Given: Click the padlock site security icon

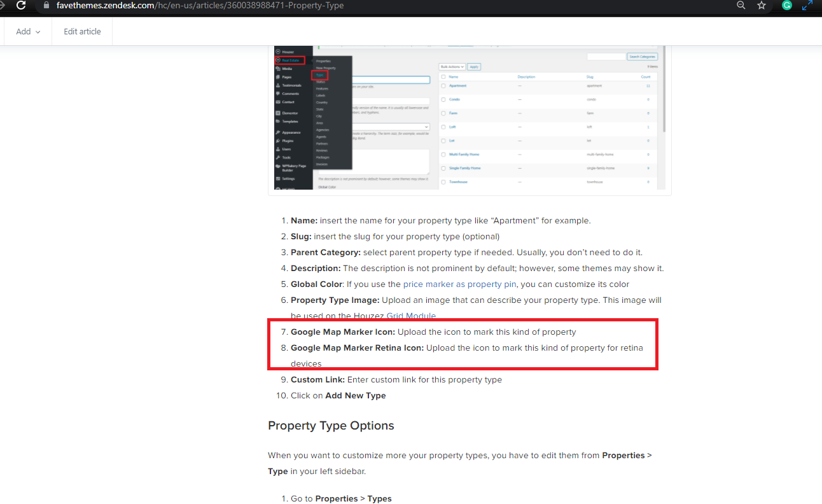Looking at the screenshot, I should [45, 5].
